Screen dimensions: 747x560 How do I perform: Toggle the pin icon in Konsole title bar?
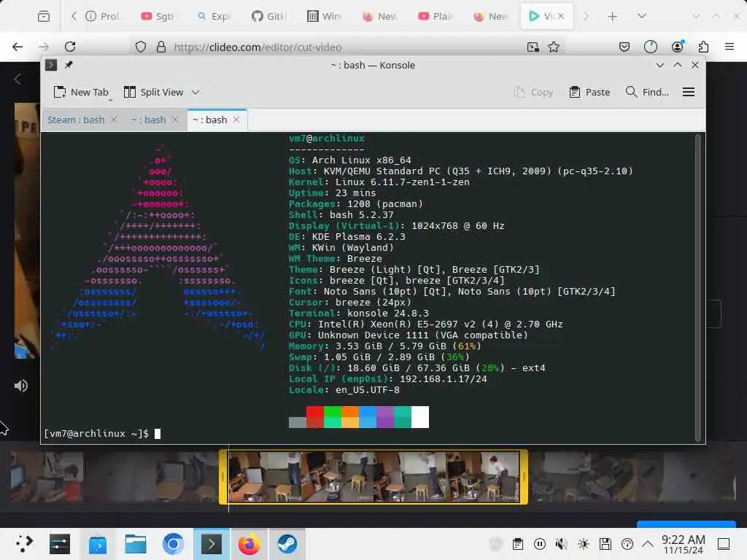[x=69, y=65]
